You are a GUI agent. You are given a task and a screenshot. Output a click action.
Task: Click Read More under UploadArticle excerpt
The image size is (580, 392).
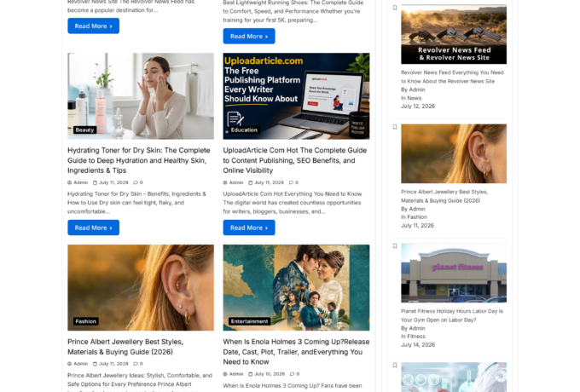coord(249,228)
